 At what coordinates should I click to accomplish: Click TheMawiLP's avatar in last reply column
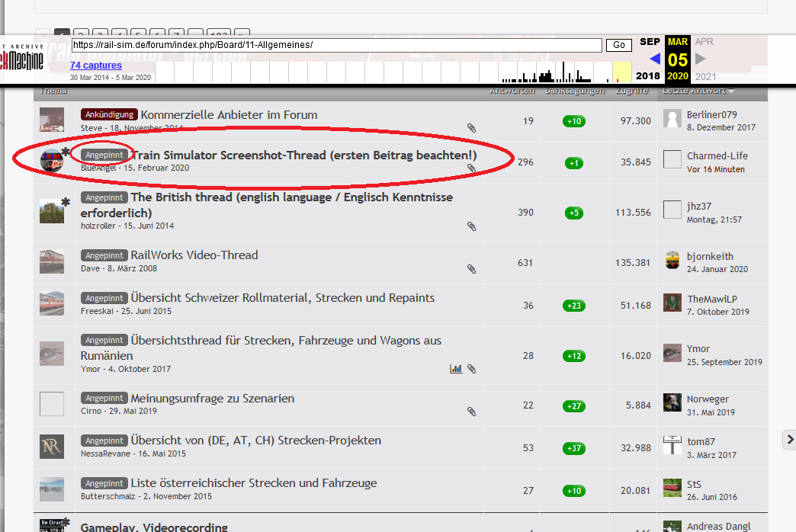[672, 303]
